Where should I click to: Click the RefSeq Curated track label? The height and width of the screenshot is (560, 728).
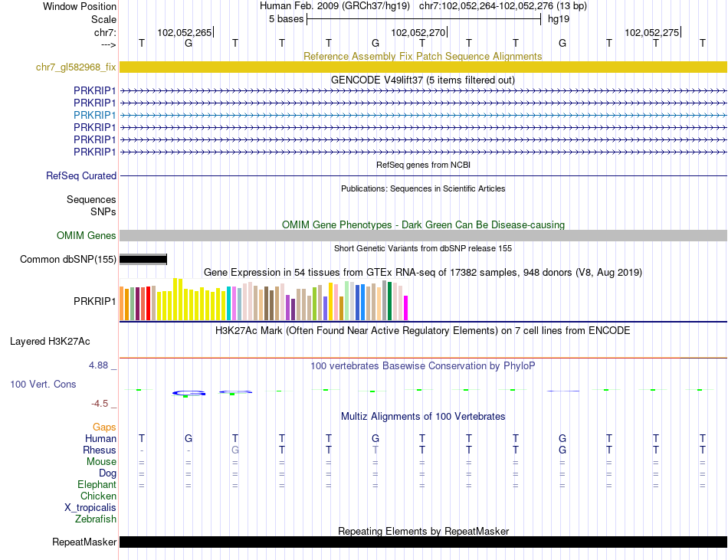pyautogui.click(x=81, y=176)
